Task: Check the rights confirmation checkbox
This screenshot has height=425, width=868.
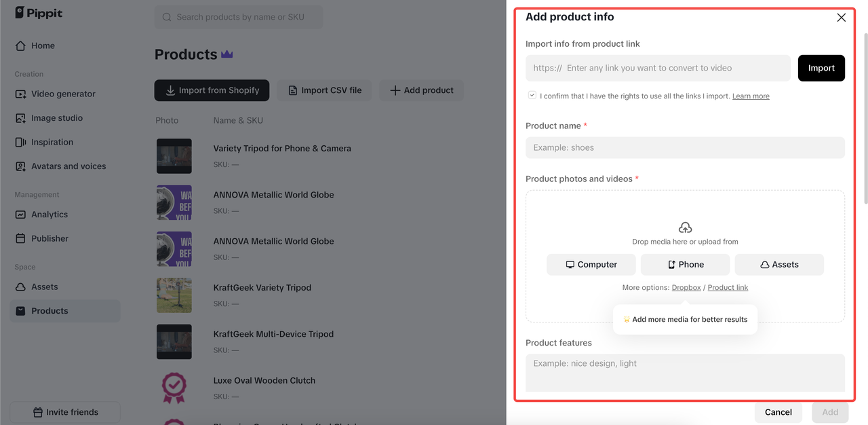Action: [x=532, y=95]
